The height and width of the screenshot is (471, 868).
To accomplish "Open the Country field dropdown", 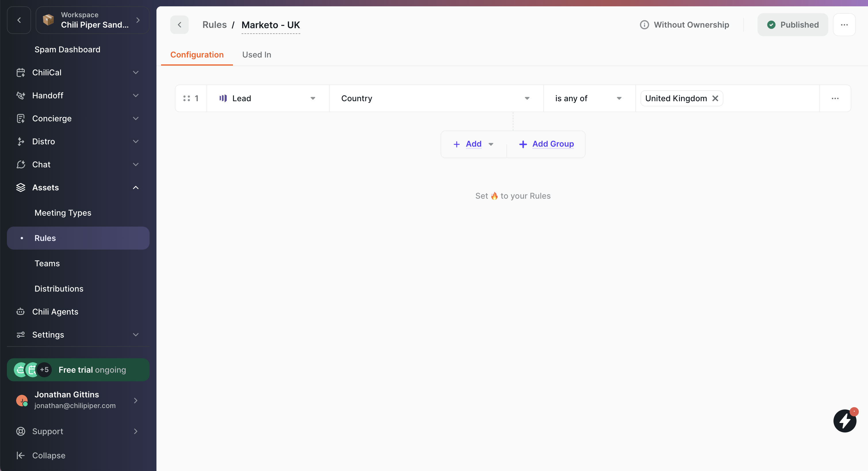I will click(x=436, y=98).
